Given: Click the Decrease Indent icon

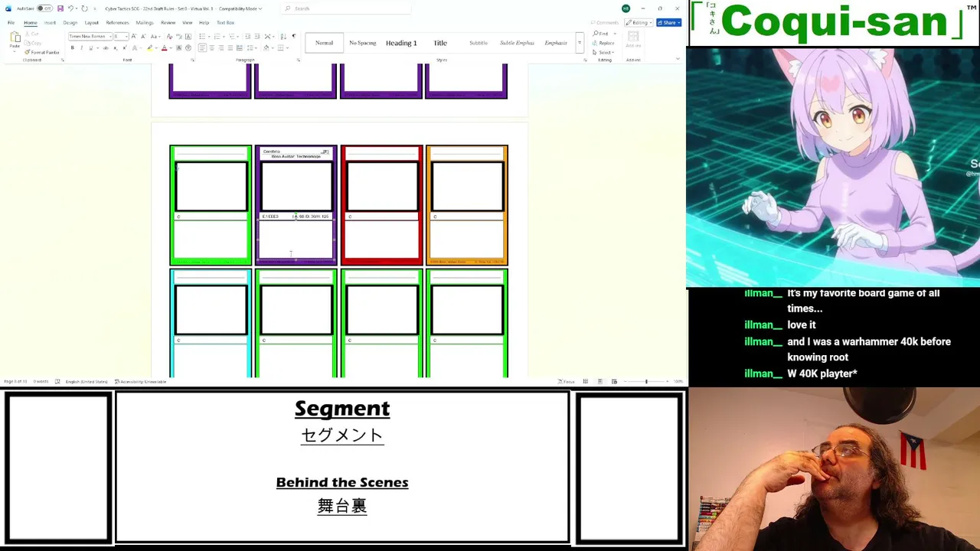Looking at the screenshot, I should 248,36.
